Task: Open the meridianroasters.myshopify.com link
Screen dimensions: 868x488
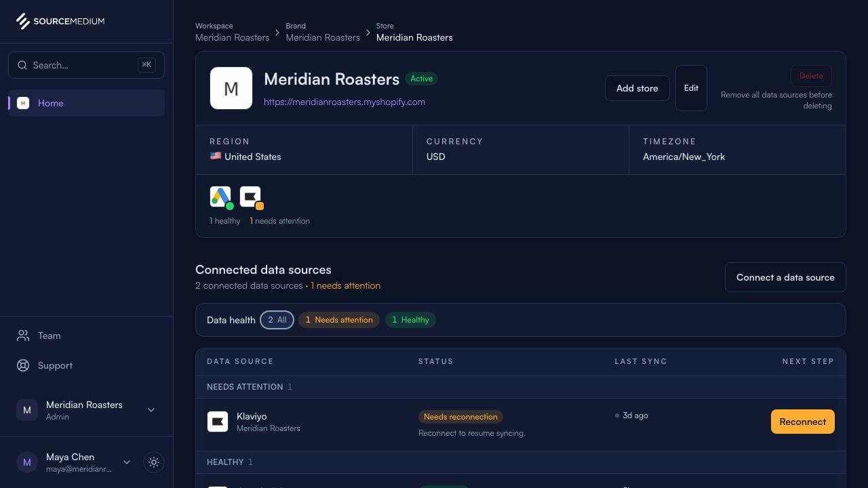Action: pos(344,102)
